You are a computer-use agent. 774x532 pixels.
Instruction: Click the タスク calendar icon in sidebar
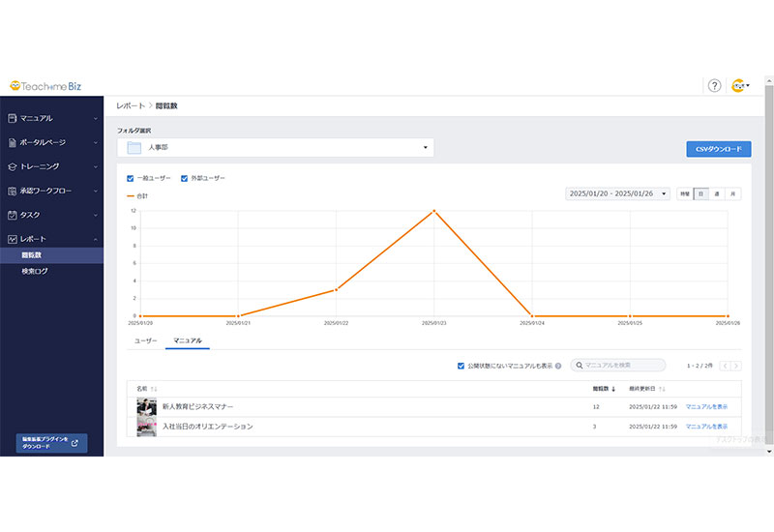point(12,215)
